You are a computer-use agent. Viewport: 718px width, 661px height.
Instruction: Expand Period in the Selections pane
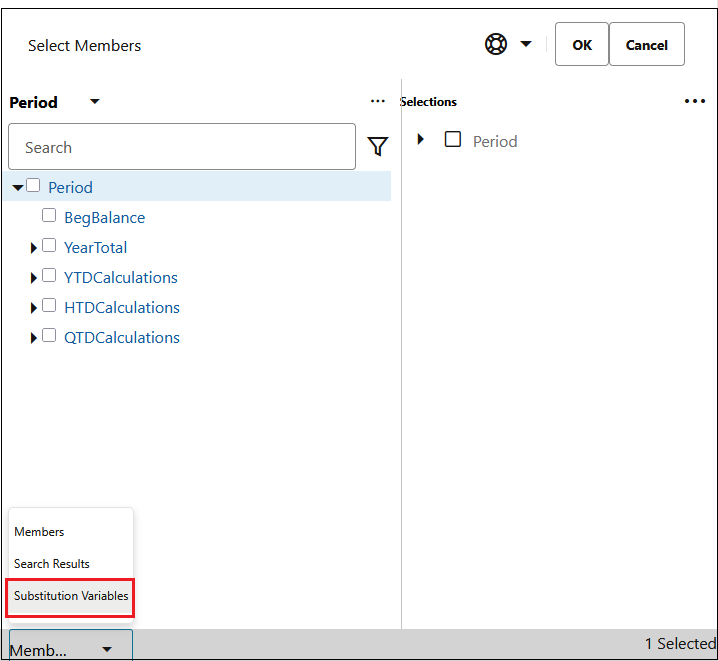point(421,139)
